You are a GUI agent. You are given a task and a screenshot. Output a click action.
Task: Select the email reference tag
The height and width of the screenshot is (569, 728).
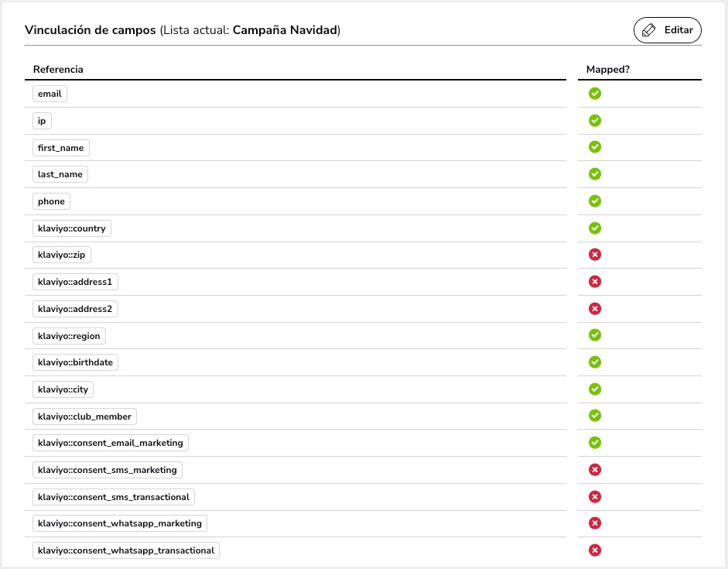coord(50,94)
